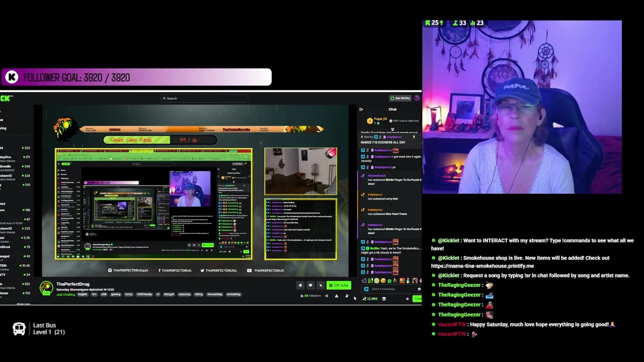Click the Kick search bar
The width and height of the screenshot is (644, 362).
coord(204,99)
